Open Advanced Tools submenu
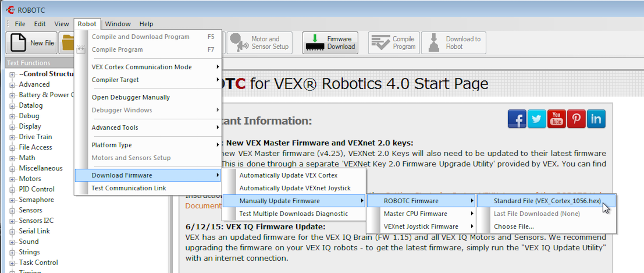644x273 pixels. (148, 127)
